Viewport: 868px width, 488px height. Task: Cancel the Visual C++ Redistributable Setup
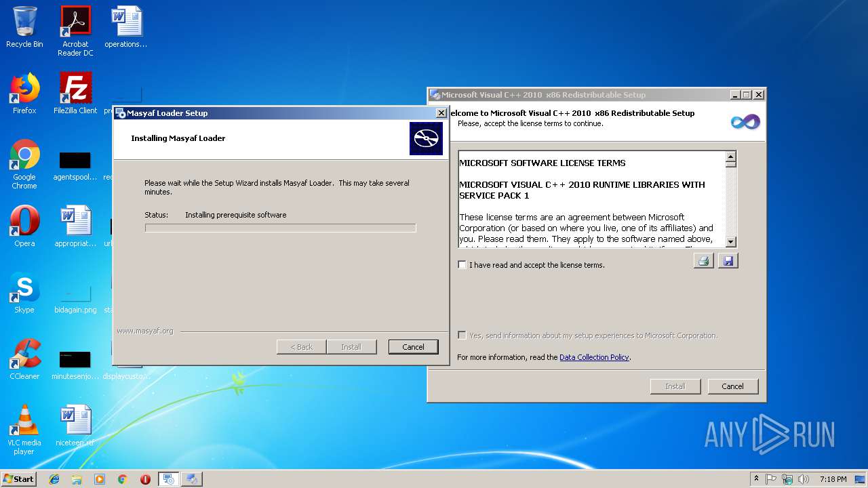tap(732, 386)
